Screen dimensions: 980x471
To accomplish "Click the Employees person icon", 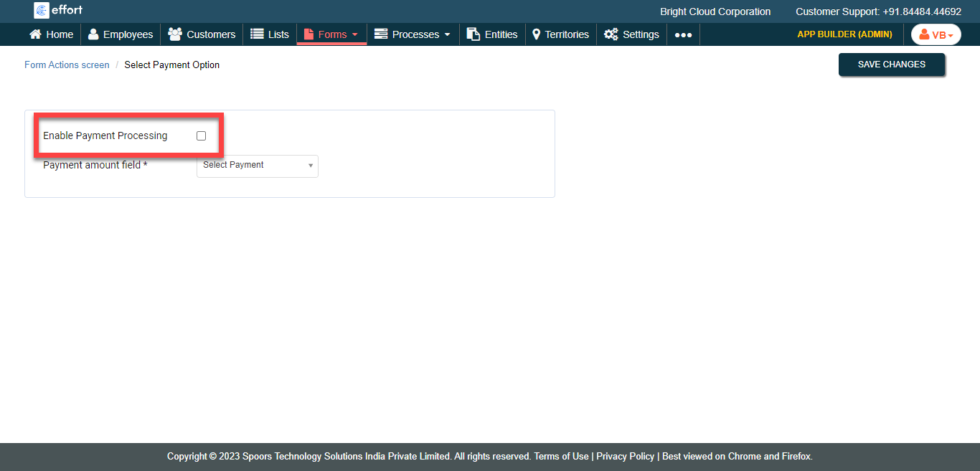I will pyautogui.click(x=93, y=34).
